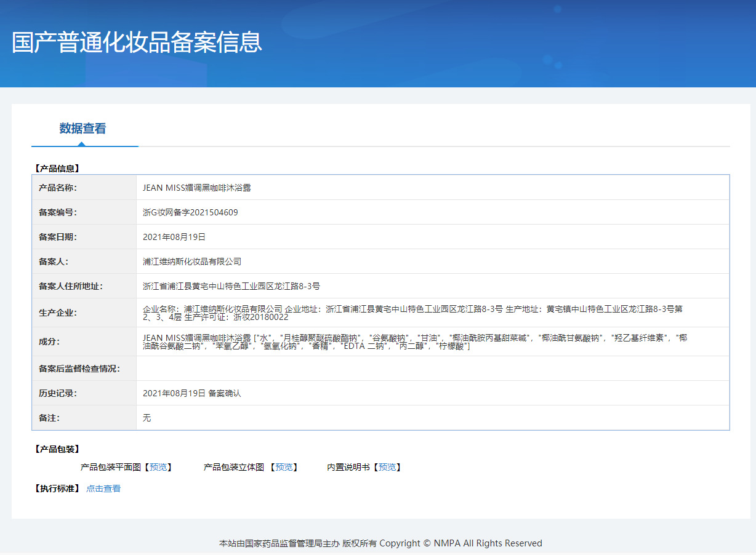Click the 成分 ingredients list text

point(415,342)
